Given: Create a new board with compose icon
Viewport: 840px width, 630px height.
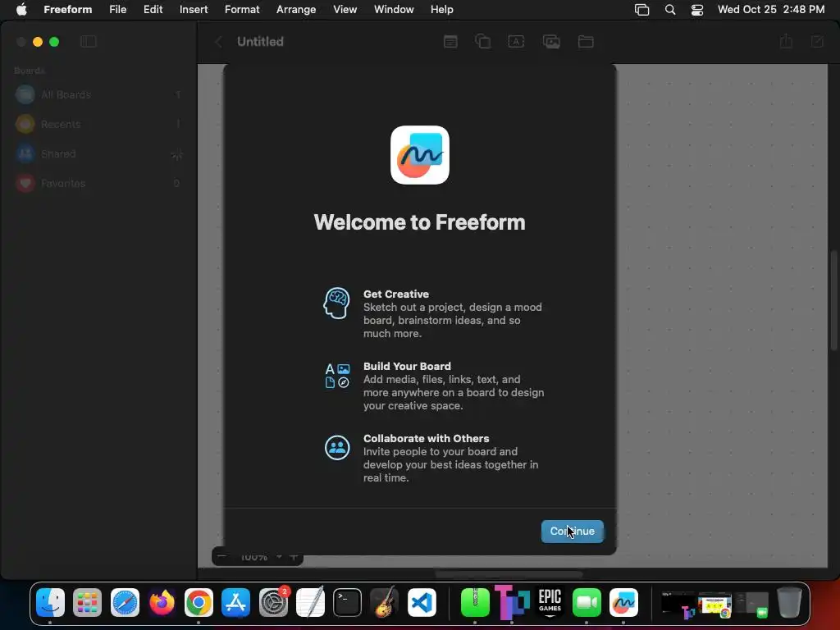Looking at the screenshot, I should point(817,41).
